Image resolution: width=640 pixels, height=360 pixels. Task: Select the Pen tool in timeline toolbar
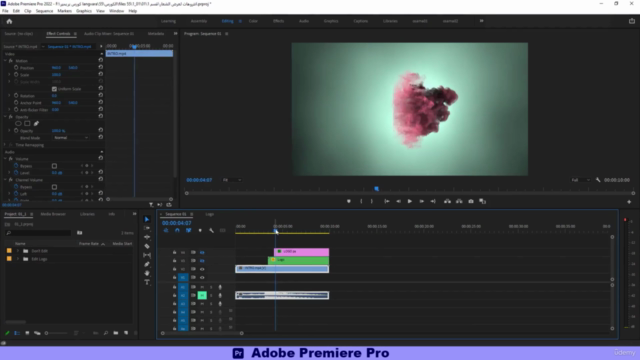click(147, 264)
